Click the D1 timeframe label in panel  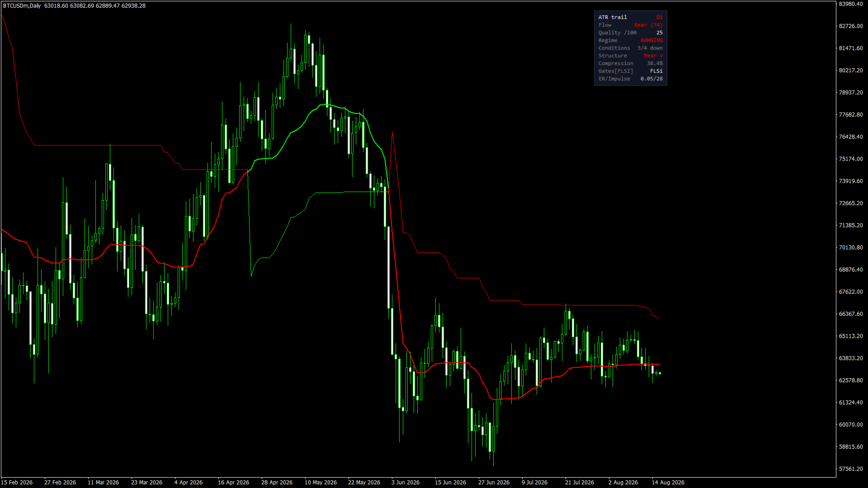(659, 17)
